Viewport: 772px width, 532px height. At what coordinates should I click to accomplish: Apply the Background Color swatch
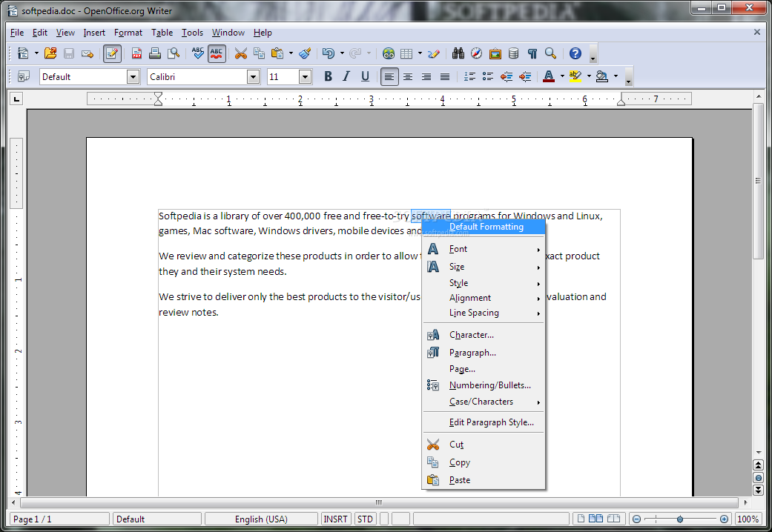pyautogui.click(x=601, y=76)
